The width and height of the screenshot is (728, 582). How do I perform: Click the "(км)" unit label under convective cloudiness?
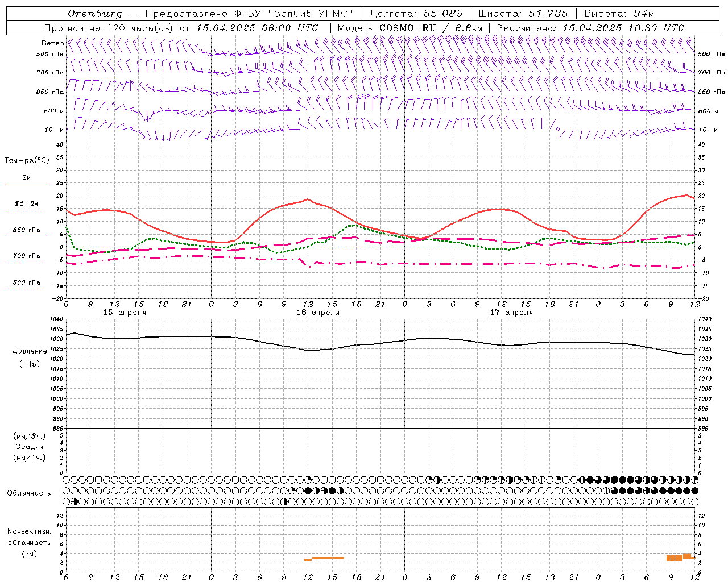pyautogui.click(x=30, y=554)
